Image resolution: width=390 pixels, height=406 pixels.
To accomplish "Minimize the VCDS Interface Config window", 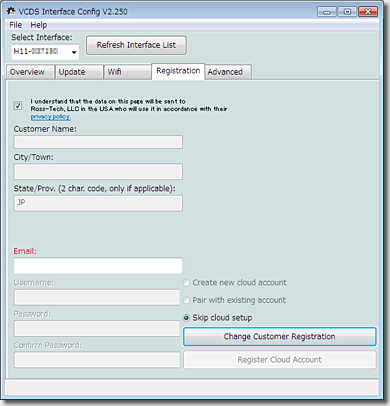I will pos(327,12).
